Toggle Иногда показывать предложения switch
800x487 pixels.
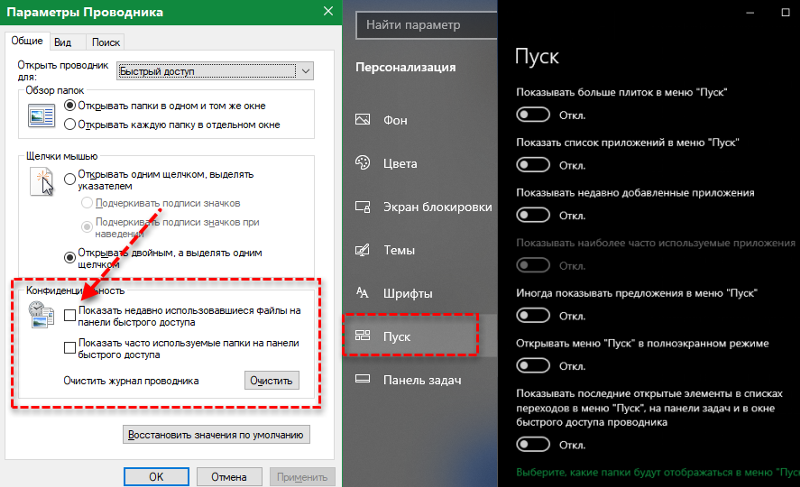pyautogui.click(x=533, y=316)
